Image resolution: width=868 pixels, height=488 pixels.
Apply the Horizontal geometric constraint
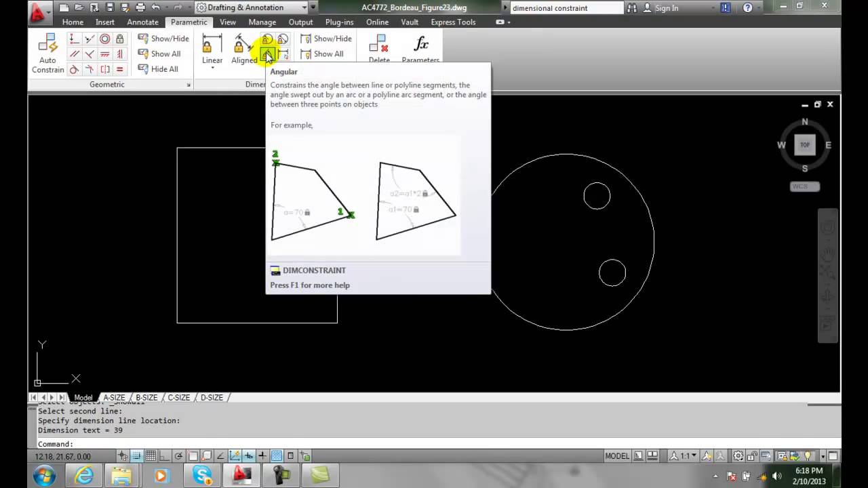pos(104,54)
